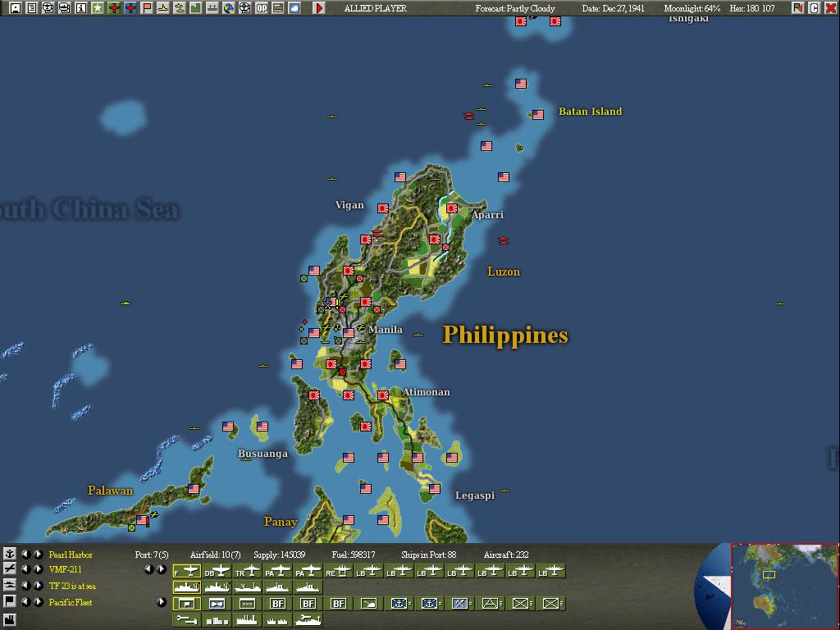Open the OP toolbar button
This screenshot has width=840, height=630.
262,8
